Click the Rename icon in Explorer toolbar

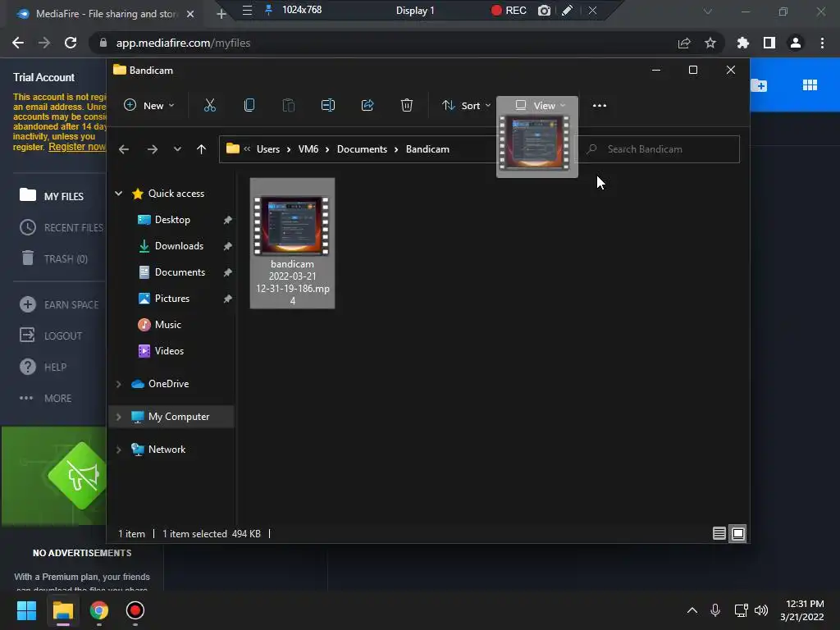328,105
